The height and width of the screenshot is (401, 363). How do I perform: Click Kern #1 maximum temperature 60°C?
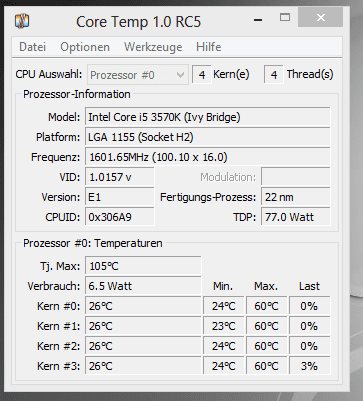pyautogui.click(x=266, y=326)
